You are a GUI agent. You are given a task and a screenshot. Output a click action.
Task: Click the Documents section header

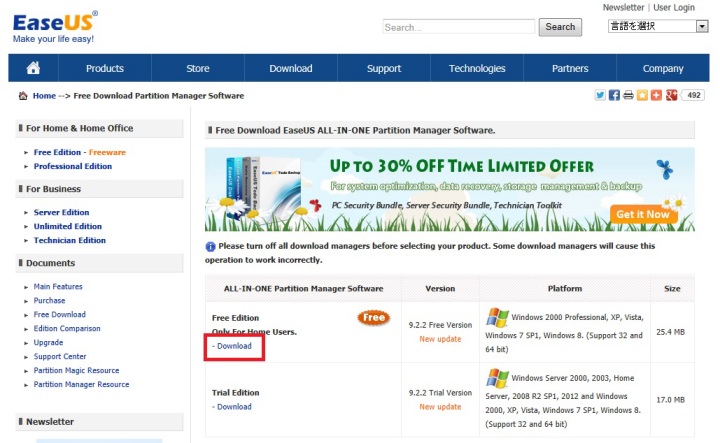click(99, 263)
